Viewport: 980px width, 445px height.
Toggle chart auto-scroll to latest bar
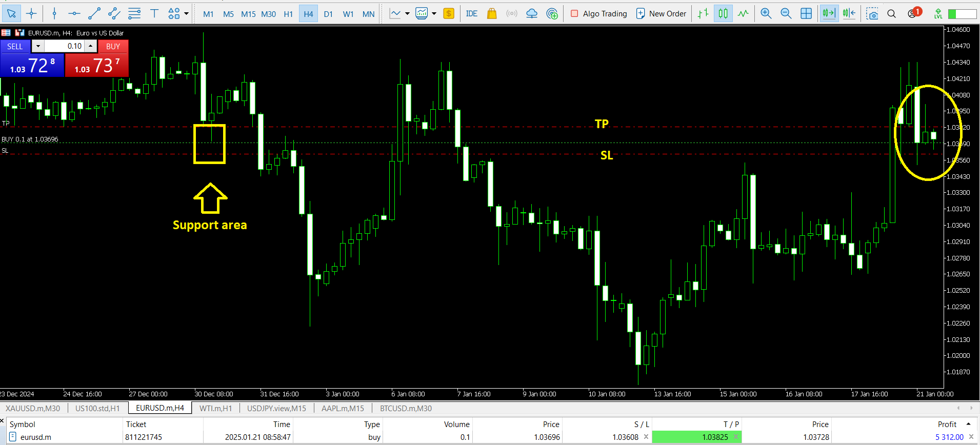[829, 14]
